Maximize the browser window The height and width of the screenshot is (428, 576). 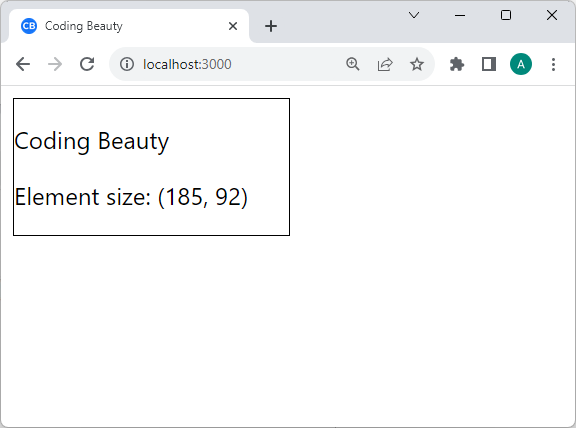pos(506,15)
